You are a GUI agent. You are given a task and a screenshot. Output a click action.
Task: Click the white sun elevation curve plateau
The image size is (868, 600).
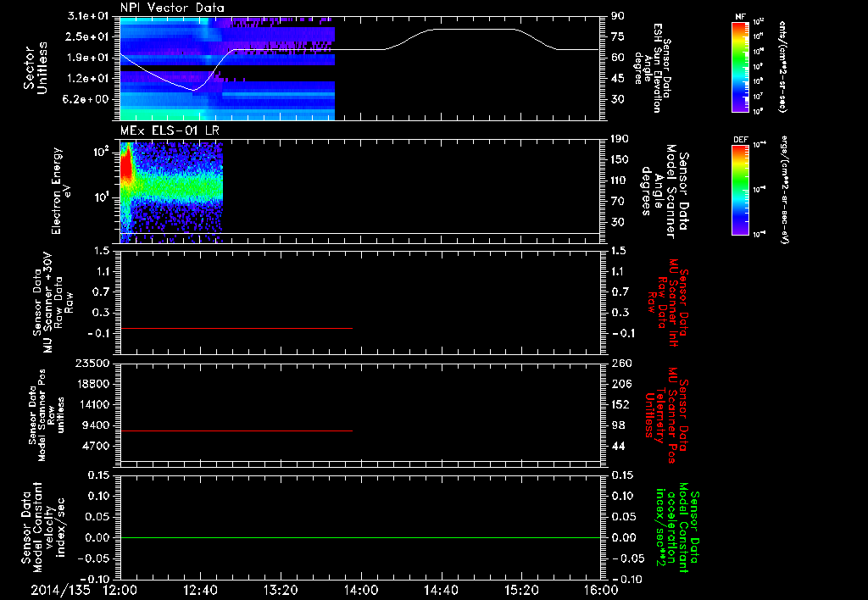pyautogui.click(x=473, y=29)
